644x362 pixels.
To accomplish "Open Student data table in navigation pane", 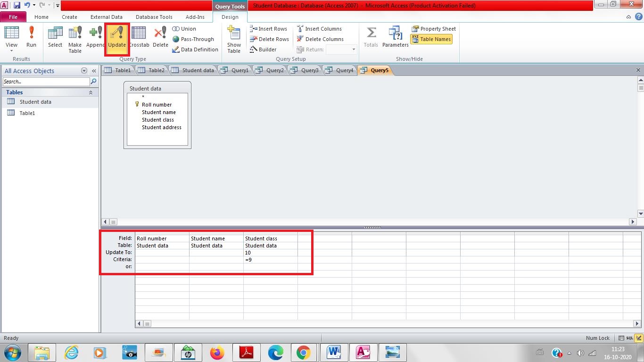I will pos(35,102).
